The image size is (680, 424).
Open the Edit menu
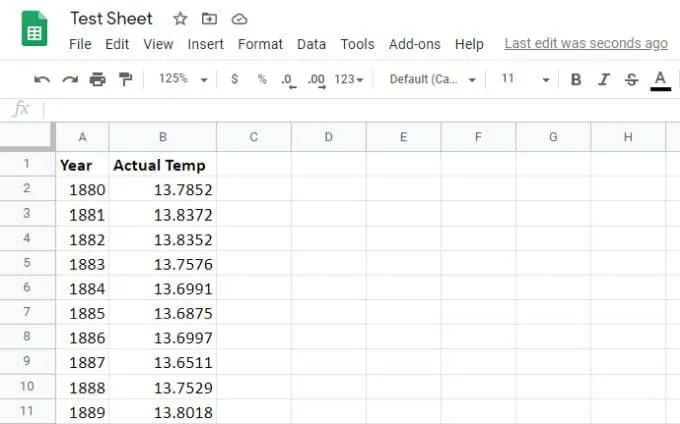(x=117, y=44)
